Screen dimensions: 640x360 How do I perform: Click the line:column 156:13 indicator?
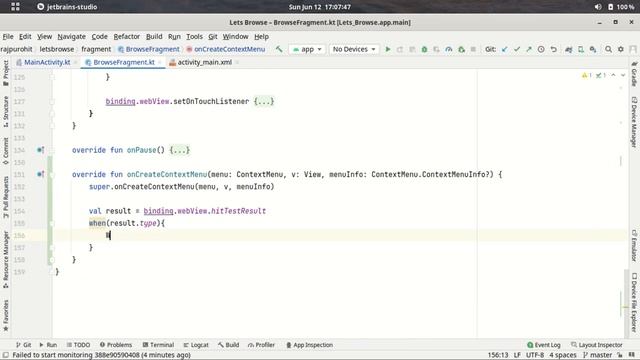point(498,355)
